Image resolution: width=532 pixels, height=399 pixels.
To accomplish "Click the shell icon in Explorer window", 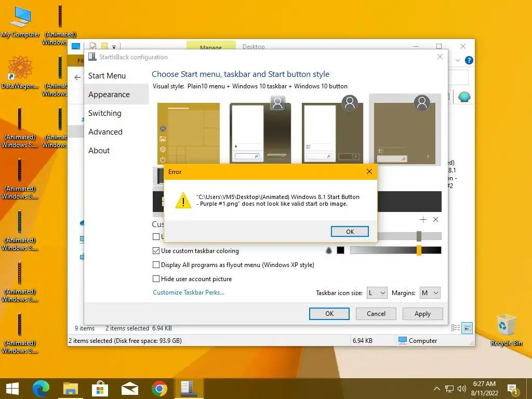I will tap(464, 97).
